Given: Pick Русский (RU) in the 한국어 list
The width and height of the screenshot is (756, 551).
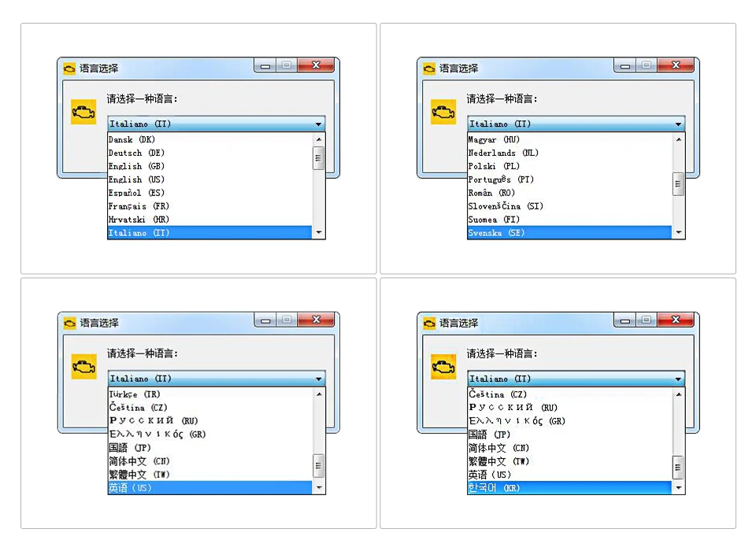Looking at the screenshot, I should point(570,407).
